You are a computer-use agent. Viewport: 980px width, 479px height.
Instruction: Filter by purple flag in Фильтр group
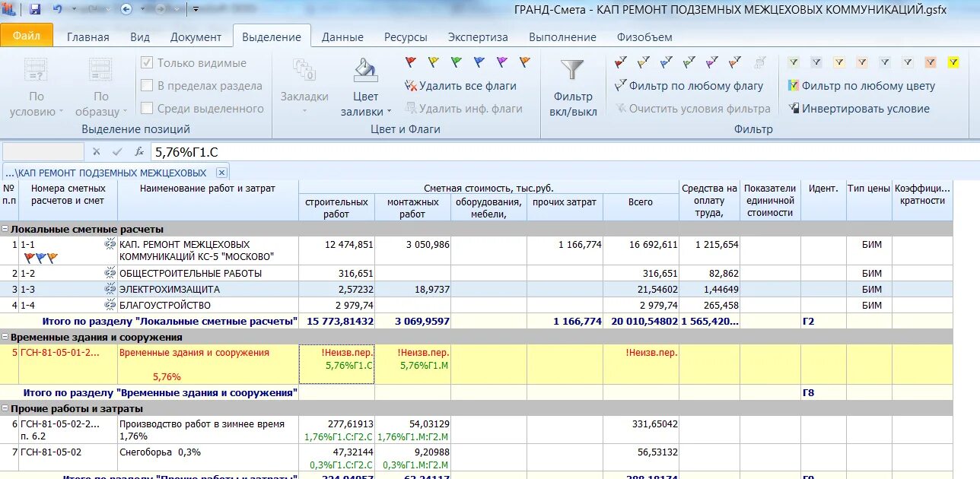point(712,62)
